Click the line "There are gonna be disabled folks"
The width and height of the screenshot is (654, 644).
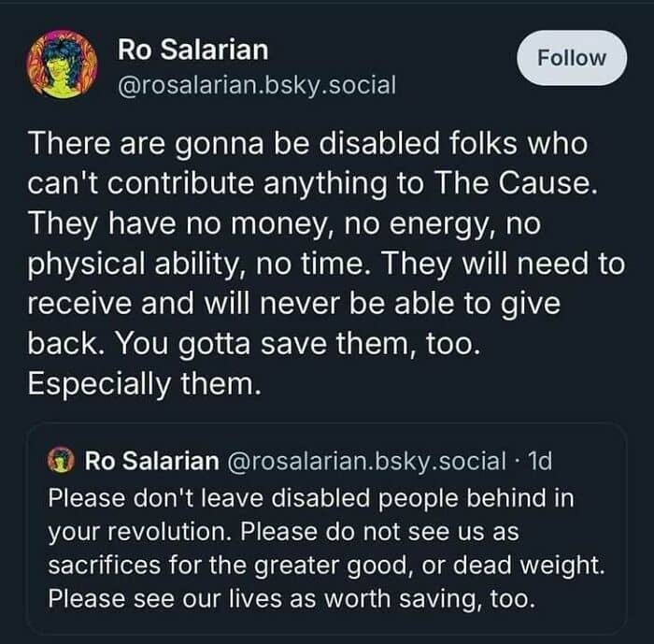click(308, 145)
